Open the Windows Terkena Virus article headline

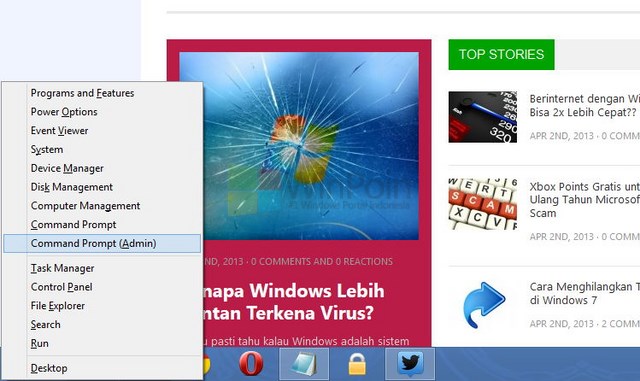tap(294, 302)
